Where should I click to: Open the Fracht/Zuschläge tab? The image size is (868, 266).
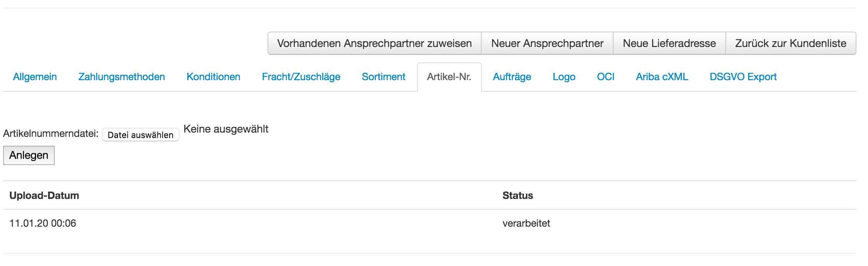point(301,77)
